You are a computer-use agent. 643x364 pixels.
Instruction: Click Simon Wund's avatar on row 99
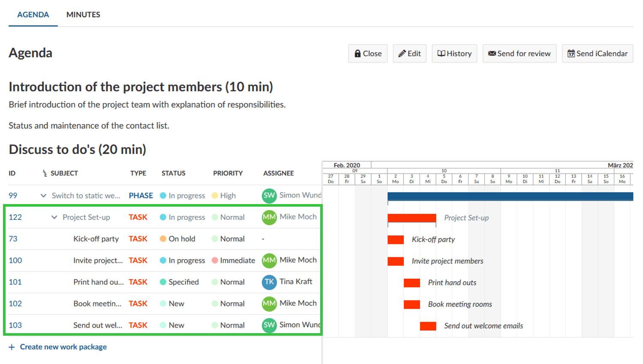pos(269,196)
